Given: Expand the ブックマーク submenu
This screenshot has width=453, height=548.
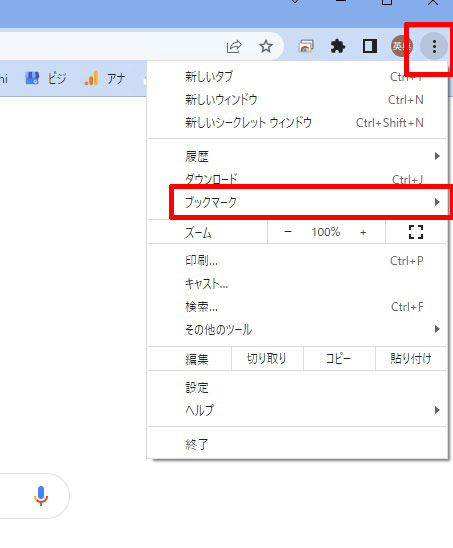Looking at the screenshot, I should click(297, 202).
